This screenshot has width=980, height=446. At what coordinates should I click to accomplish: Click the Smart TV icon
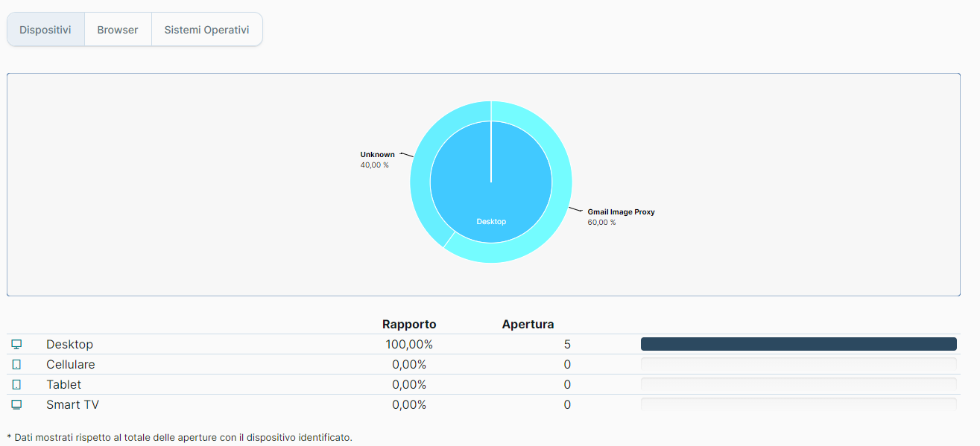tap(16, 405)
